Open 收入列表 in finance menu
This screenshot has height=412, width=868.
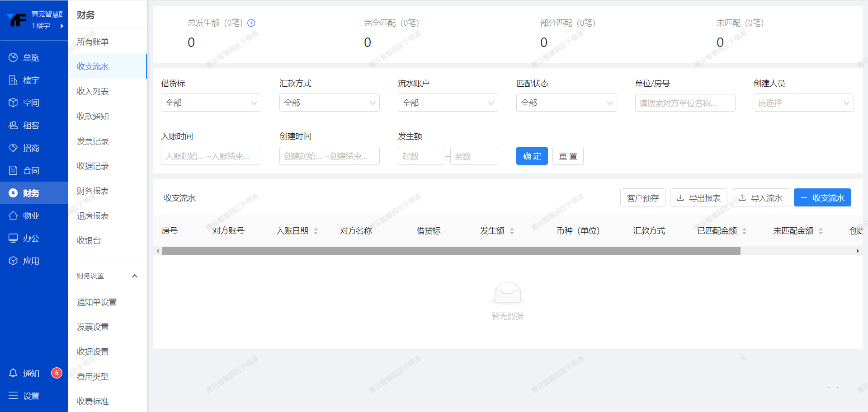pyautogui.click(x=93, y=91)
